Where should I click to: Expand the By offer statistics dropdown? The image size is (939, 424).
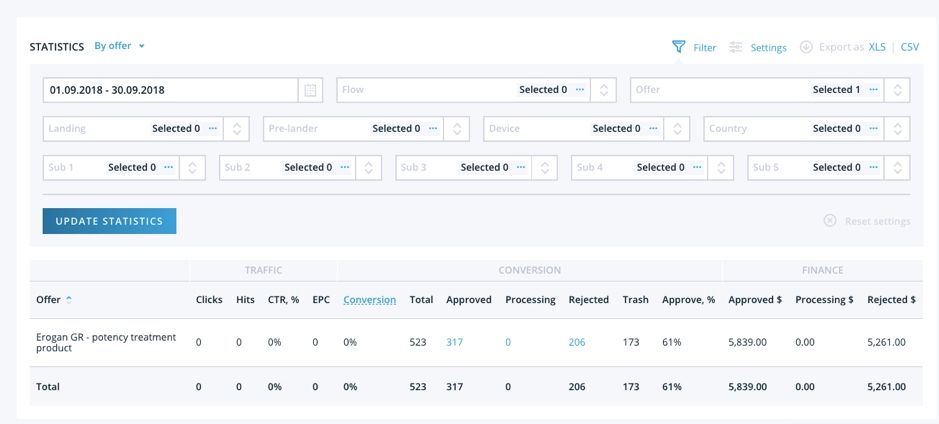pyautogui.click(x=142, y=46)
